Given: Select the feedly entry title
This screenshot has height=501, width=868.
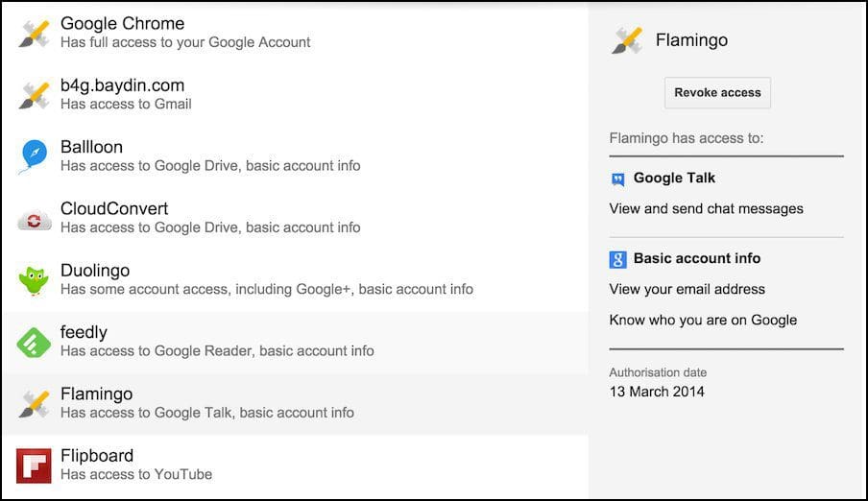Looking at the screenshot, I should pyautogui.click(x=84, y=332).
